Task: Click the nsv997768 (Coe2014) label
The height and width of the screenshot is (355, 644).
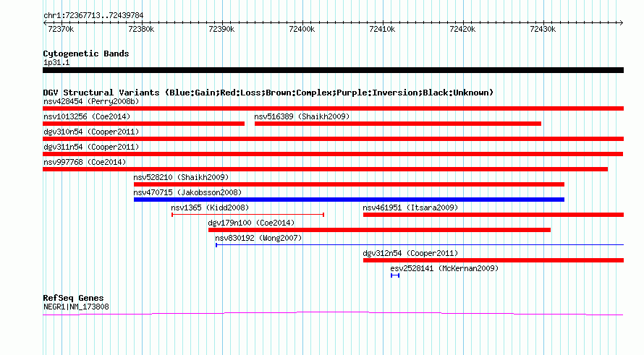Action: (x=85, y=162)
